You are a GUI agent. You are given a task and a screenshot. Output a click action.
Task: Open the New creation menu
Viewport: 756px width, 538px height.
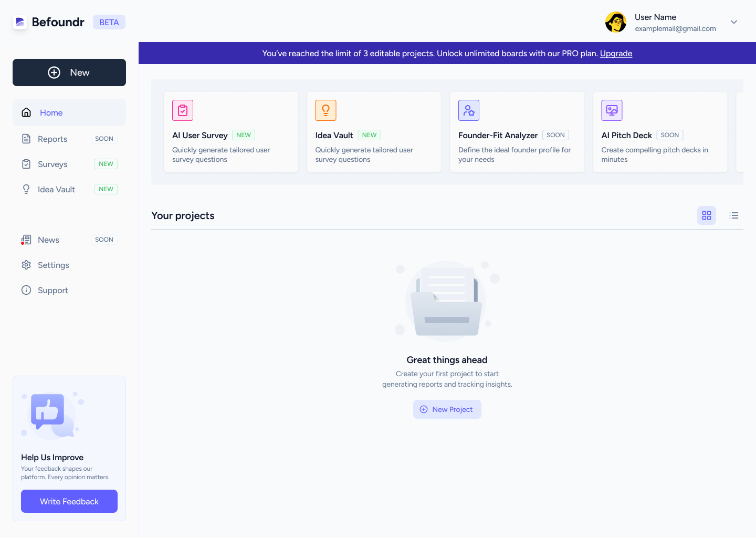[x=69, y=73]
